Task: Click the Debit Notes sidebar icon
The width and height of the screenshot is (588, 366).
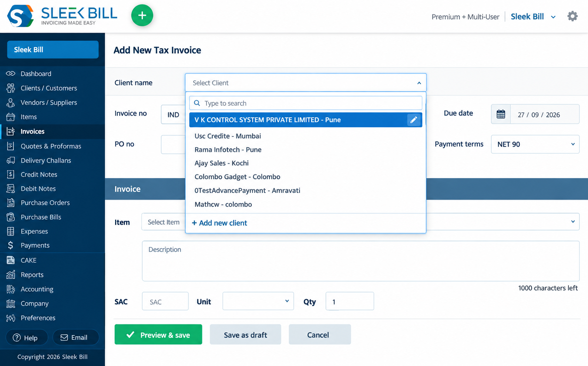Action: click(x=11, y=189)
